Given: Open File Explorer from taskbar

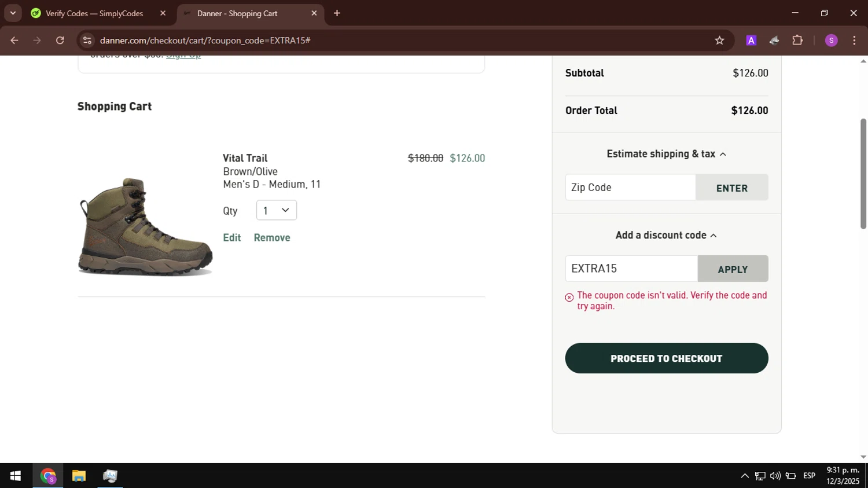Looking at the screenshot, I should (79, 476).
